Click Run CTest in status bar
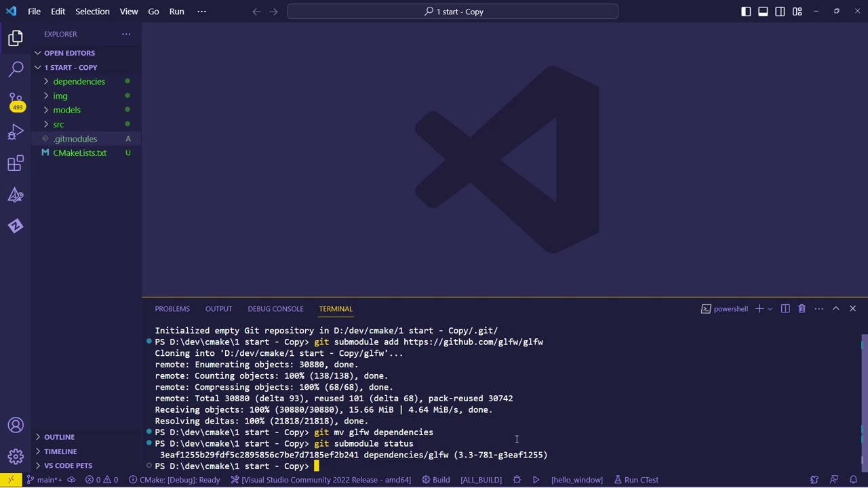Viewport: 868px width, 488px height. [x=636, y=480]
